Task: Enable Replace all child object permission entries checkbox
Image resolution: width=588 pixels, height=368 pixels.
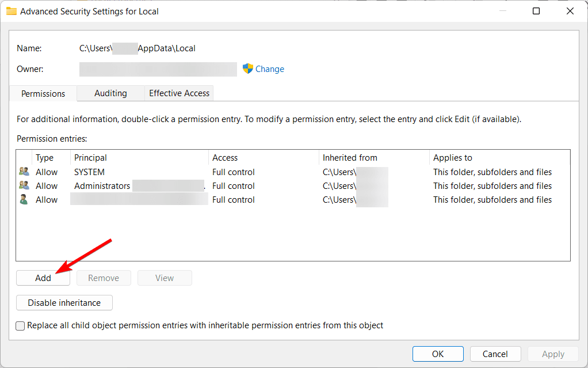Action: coord(21,325)
